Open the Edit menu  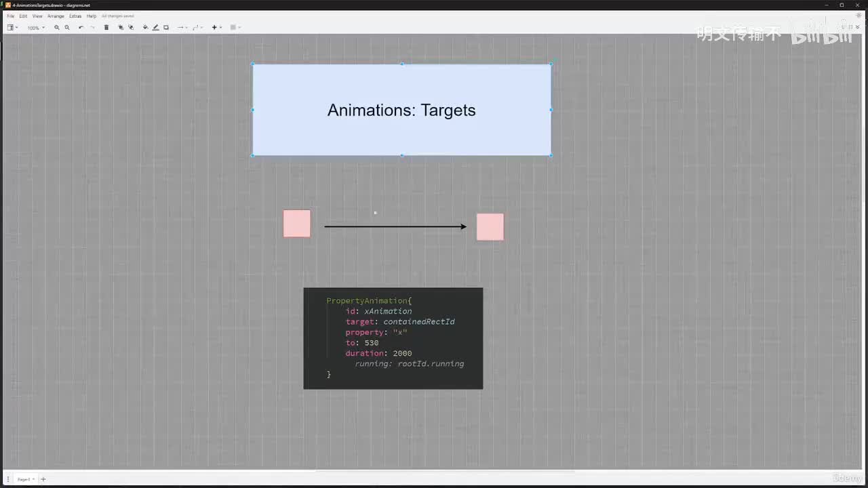pos(23,16)
